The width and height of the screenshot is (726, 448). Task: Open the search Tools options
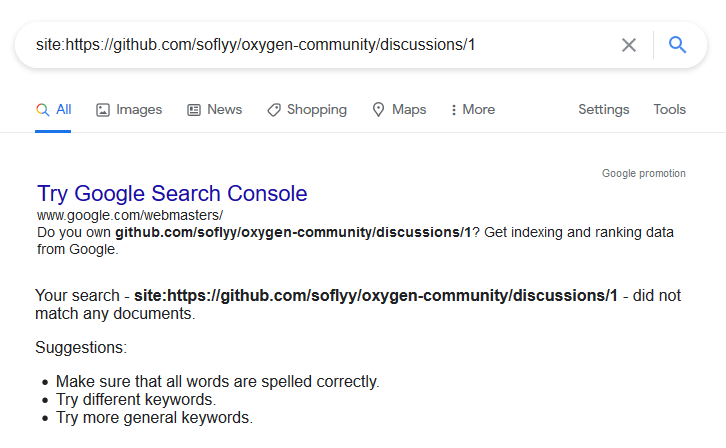tap(670, 110)
